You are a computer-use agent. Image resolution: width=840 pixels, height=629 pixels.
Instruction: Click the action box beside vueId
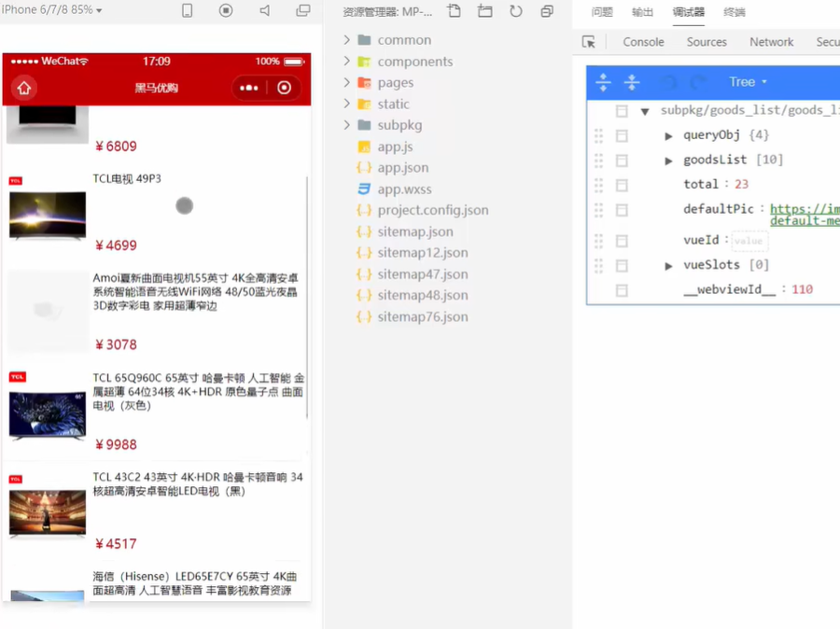622,241
